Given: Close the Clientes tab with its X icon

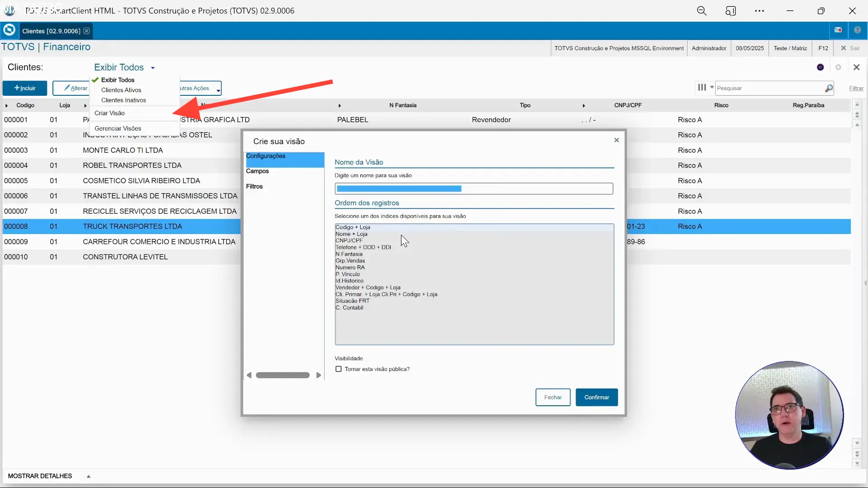Looking at the screenshot, I should tap(86, 31).
